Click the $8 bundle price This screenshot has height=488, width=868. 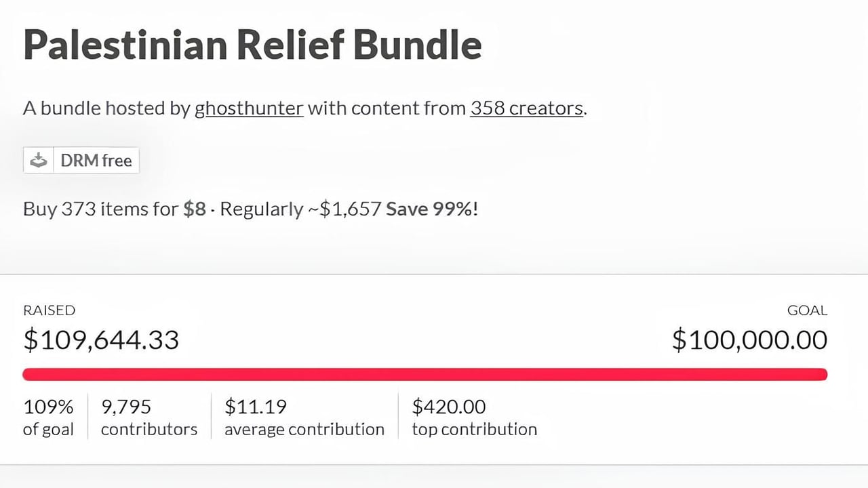(195, 209)
